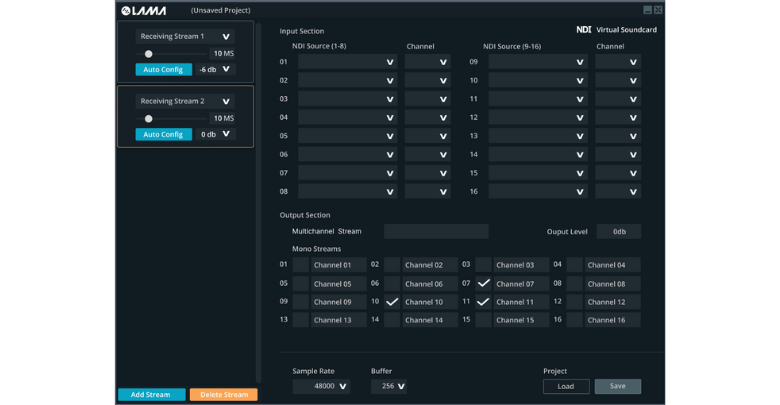Minimize the LAMA window

tap(647, 10)
